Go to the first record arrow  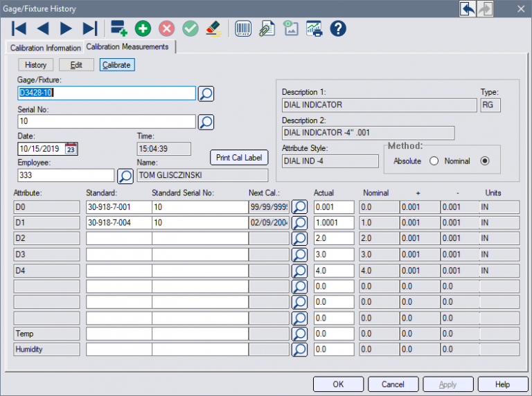[x=19, y=28]
